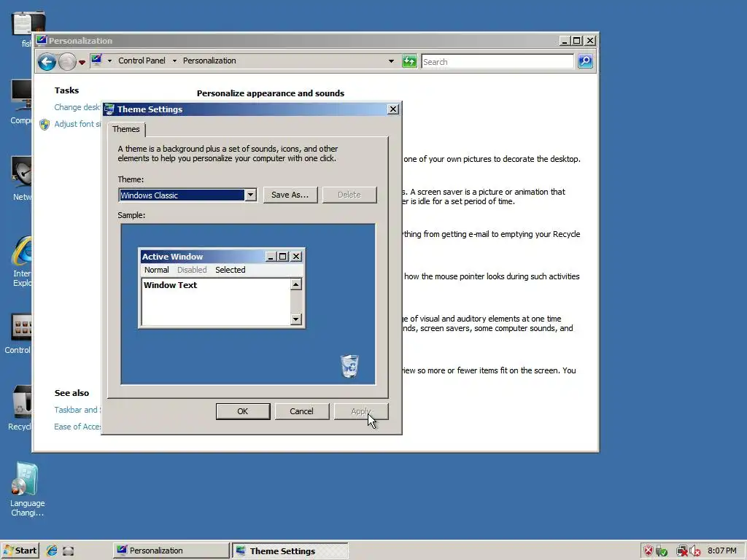Click the Forward arrow in Personalization window
747x560 pixels.
(67, 61)
